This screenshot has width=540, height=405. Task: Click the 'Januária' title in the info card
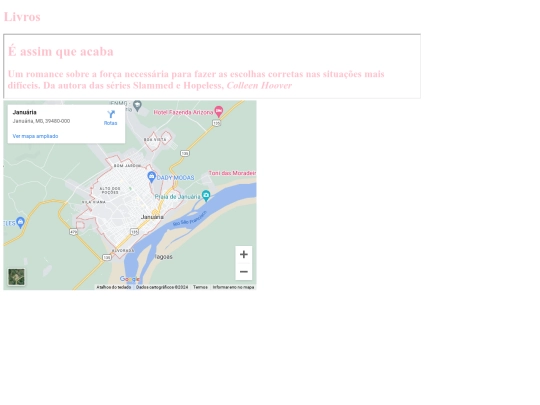click(24, 112)
